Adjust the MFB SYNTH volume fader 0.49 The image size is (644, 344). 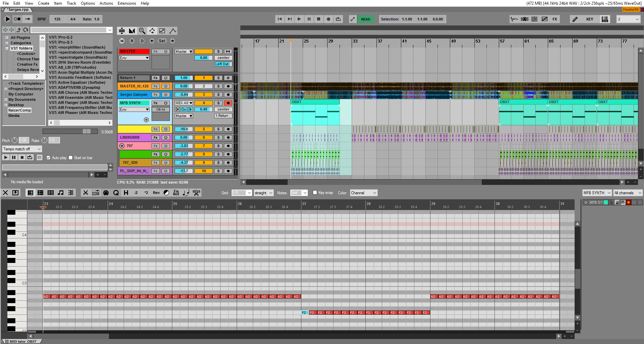(x=203, y=110)
